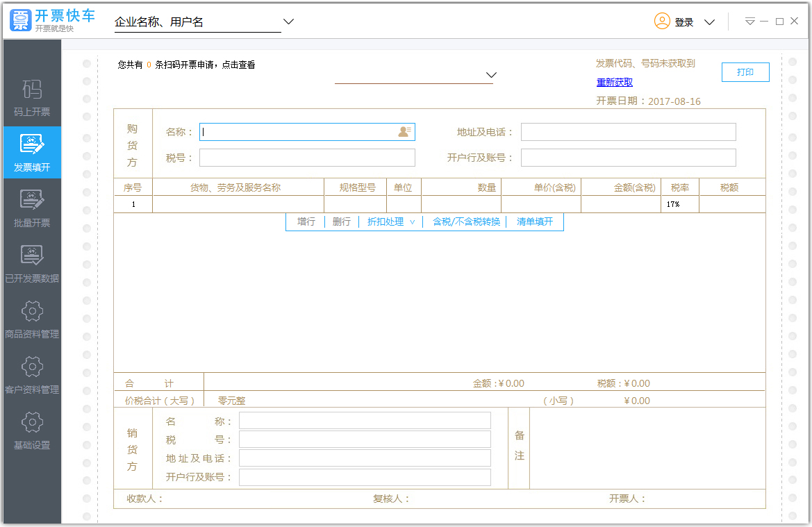Expand the company name dropdown arrow
812x527 pixels.
coord(289,22)
